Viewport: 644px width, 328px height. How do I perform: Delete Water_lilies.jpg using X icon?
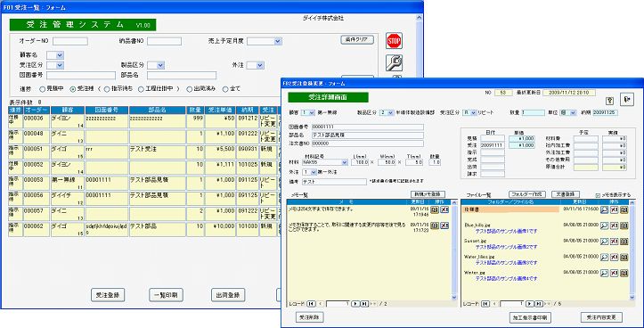click(x=615, y=258)
